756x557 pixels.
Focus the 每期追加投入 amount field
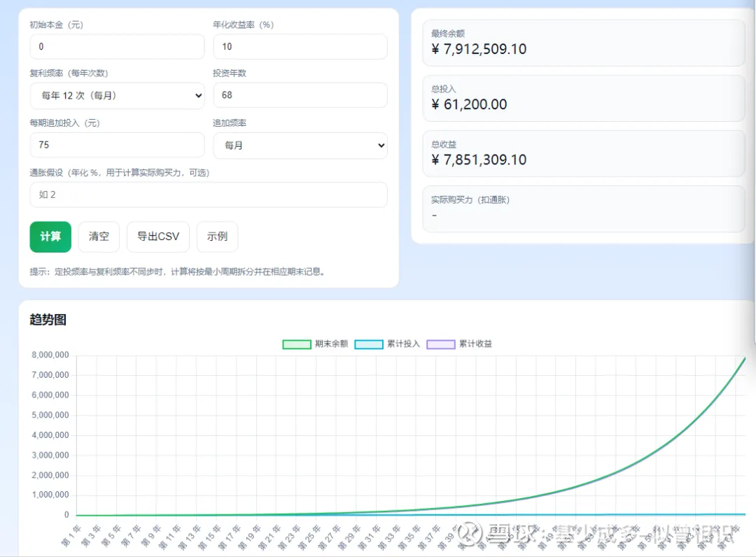[117, 146]
